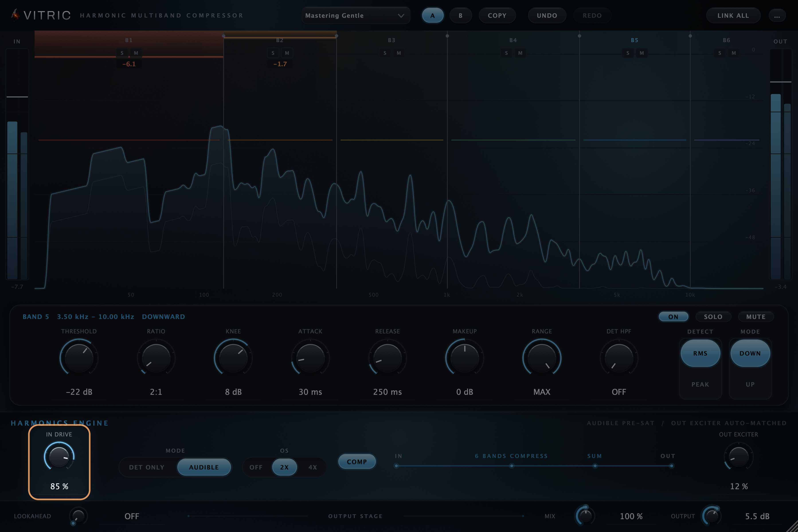Select 4X oversampling
This screenshot has width=798, height=532.
[313, 467]
